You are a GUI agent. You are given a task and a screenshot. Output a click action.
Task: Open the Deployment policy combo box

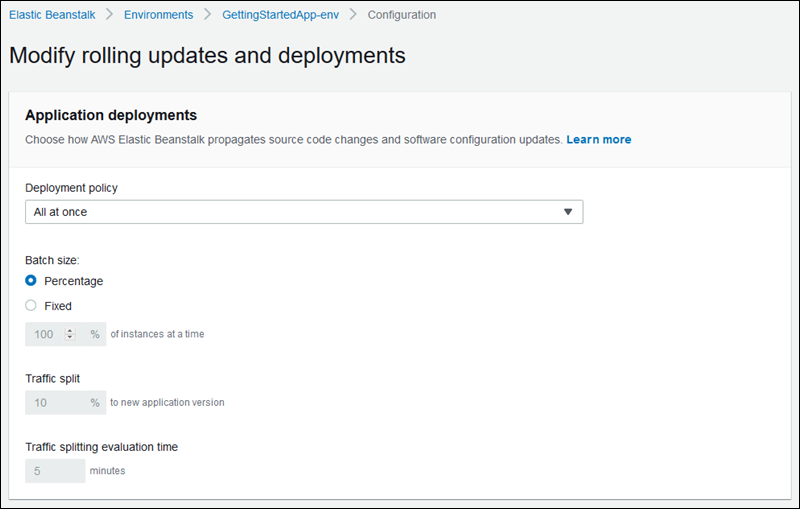(303, 212)
